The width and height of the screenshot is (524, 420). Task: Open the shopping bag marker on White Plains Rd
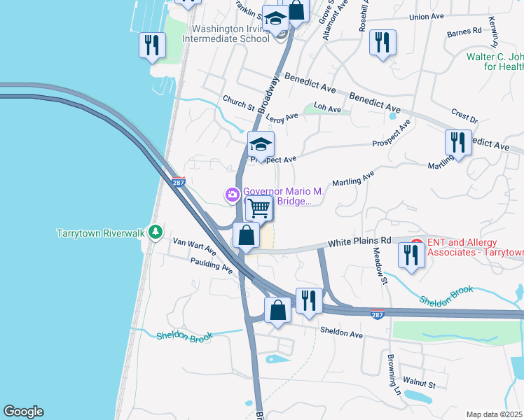pyautogui.click(x=247, y=237)
